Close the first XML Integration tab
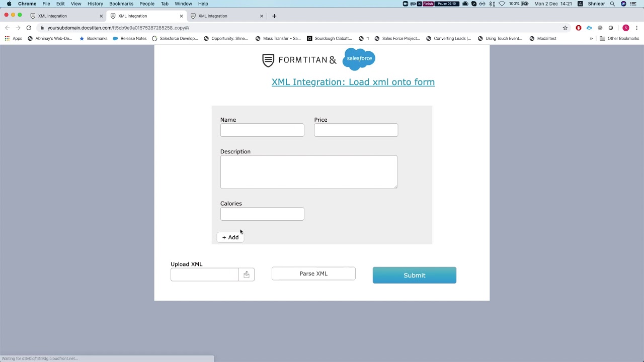Image resolution: width=644 pixels, height=362 pixels. 101,16
